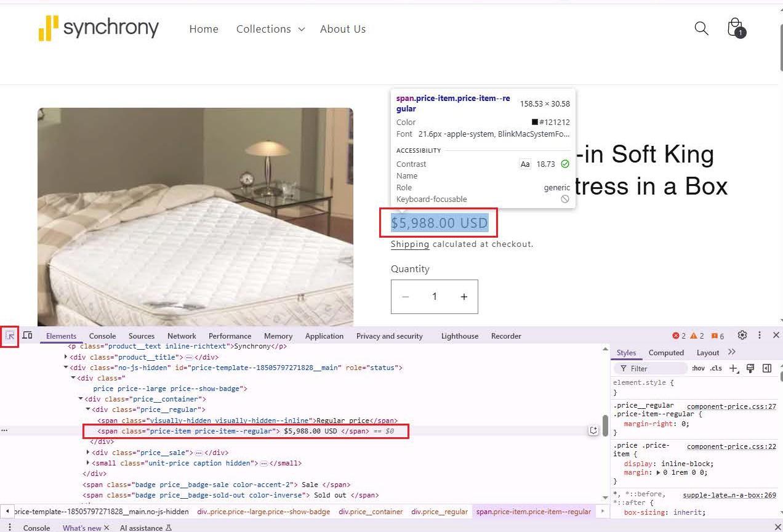Screen dimensions: 783x532
Task: Open the rendering emulations paintbrush icon
Action: 750,368
